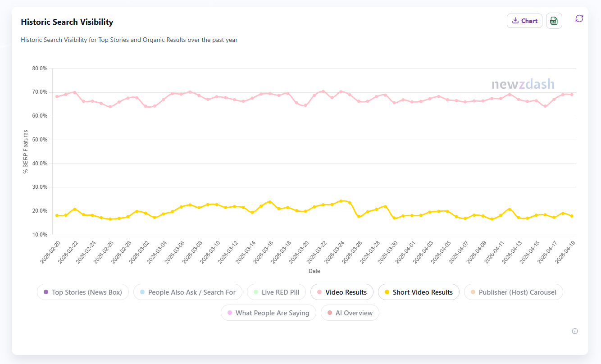This screenshot has width=601, height=364.
Task: Click the info icon below the legend
Action: tap(575, 331)
